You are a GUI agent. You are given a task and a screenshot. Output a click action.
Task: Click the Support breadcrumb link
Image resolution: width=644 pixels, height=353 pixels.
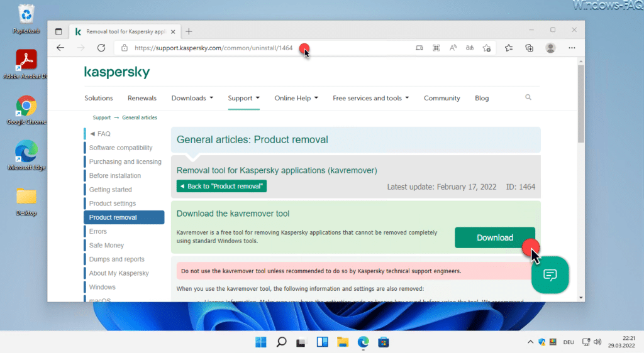101,117
